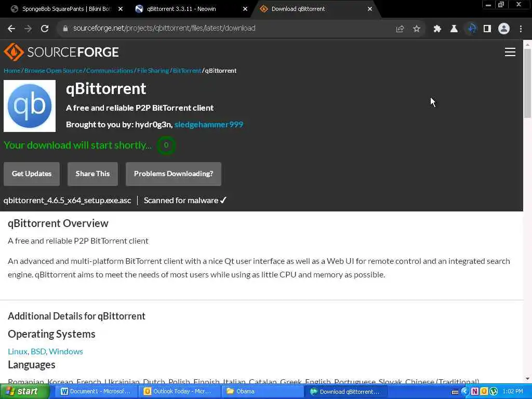Click the address bar URL
The height and width of the screenshot is (399, 532).
[x=164, y=29]
